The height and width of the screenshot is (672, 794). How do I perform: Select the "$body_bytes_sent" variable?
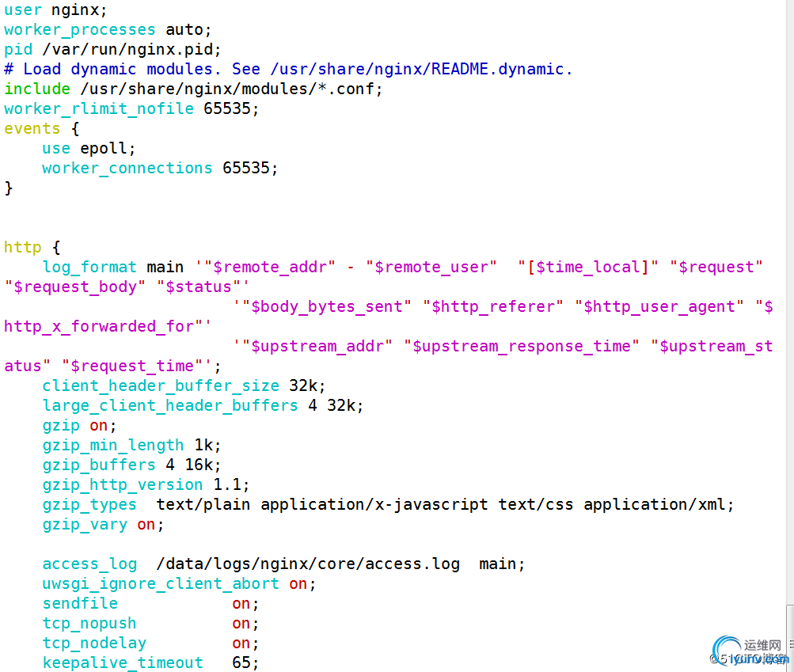327,306
